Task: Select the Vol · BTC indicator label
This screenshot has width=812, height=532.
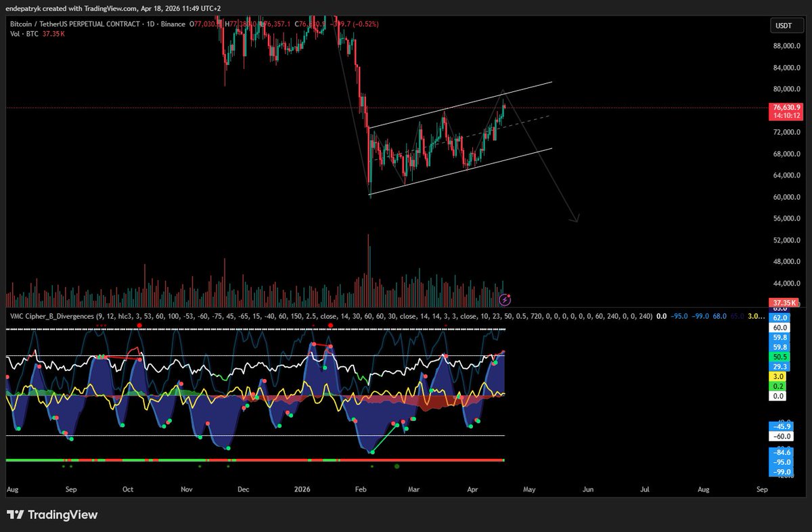Action: point(24,33)
